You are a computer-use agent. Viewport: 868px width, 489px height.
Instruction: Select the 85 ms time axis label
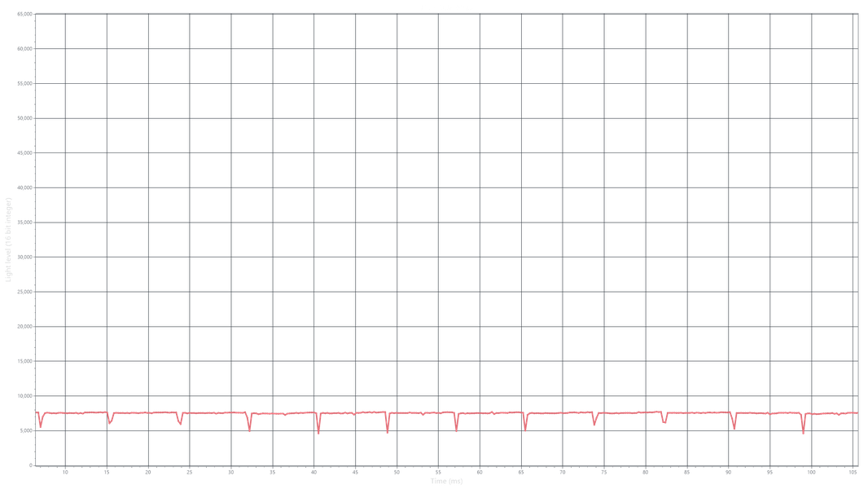click(x=687, y=473)
